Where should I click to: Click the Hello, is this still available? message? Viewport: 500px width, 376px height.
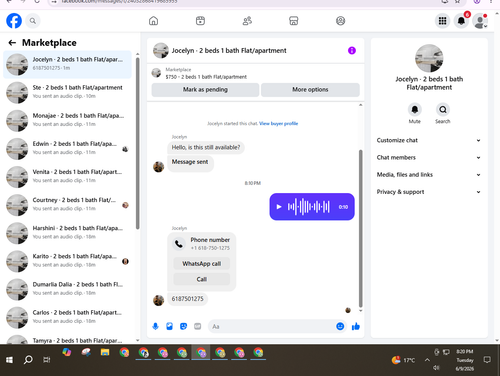(206, 147)
